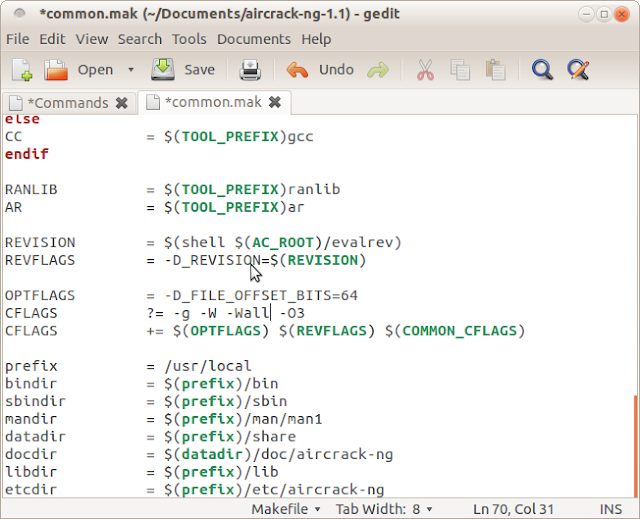This screenshot has height=519, width=640.
Task: Open the File menu
Action: pos(18,39)
